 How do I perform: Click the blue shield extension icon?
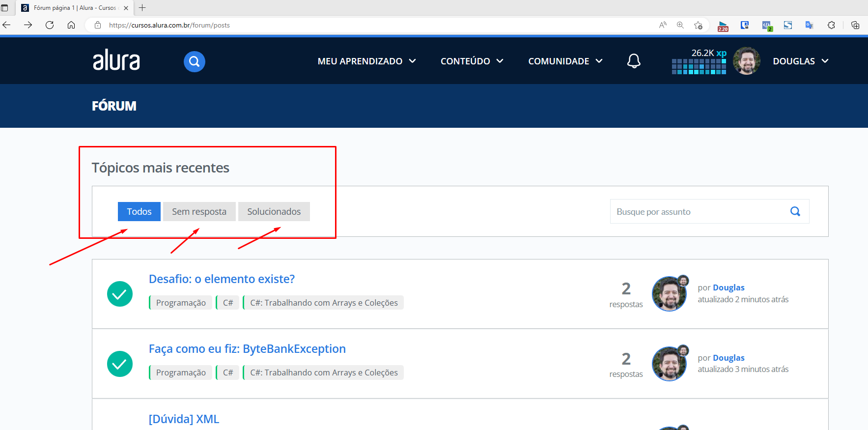745,25
